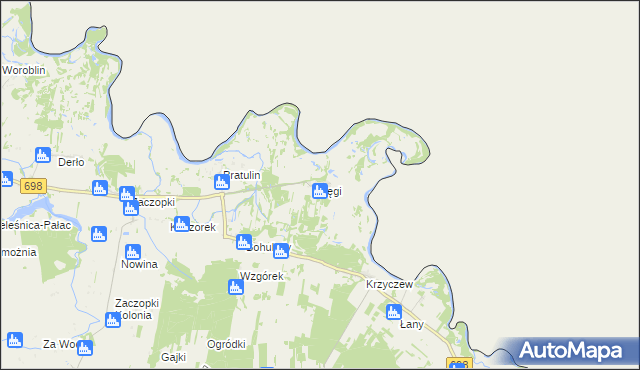640x370 pixels.
Task: Click the factory icon east of Leśnica-Pałac label
Action: tap(99, 234)
